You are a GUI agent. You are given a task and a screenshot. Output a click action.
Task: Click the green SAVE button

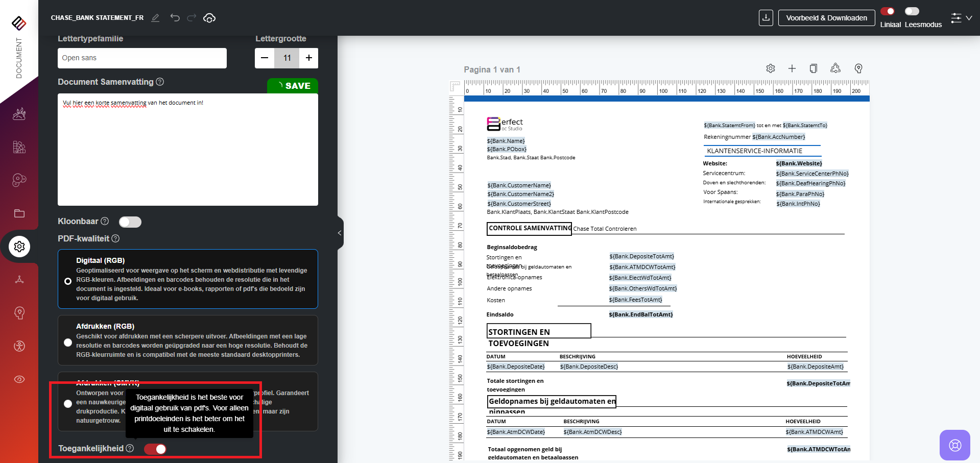click(x=293, y=86)
